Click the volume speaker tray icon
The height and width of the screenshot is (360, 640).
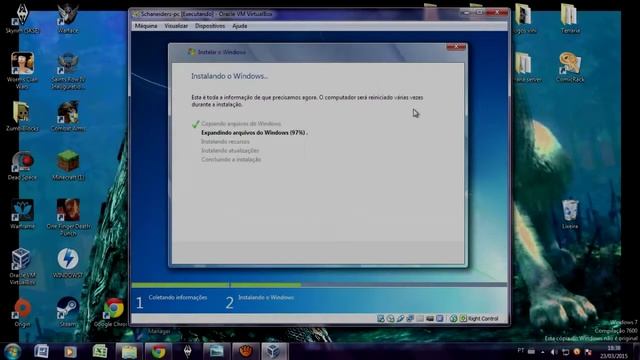554,351
